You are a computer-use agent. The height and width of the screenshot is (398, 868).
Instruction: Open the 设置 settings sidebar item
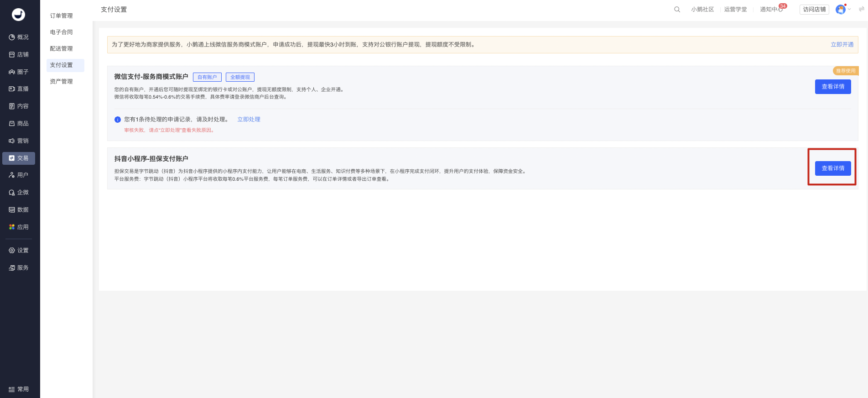tap(19, 251)
